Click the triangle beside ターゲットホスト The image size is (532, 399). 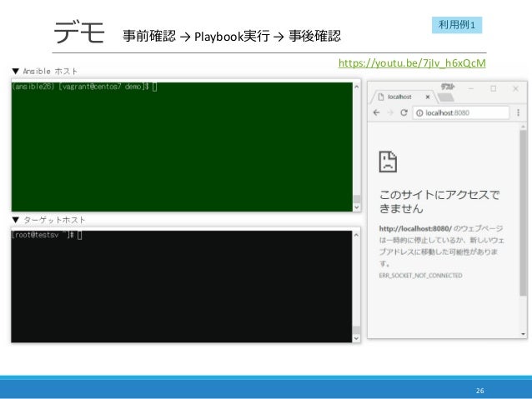(15, 220)
